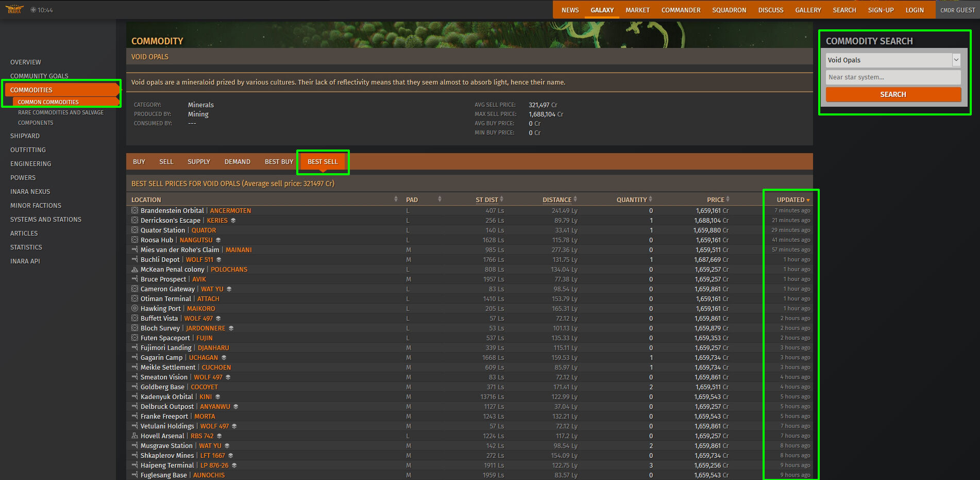This screenshot has height=480, width=980.
Task: Click the game clock icon beside 10:44
Action: pos(33,10)
